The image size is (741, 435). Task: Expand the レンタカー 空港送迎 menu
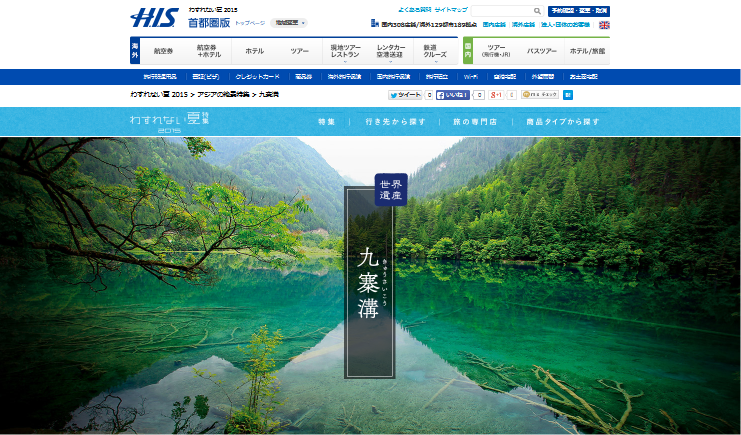point(390,52)
